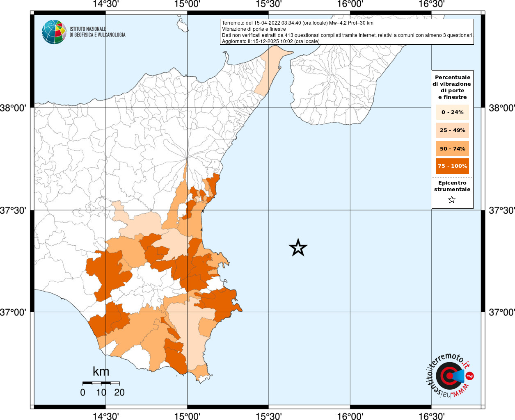Click the top axis label 16°30'
Image resolution: width=515 pixels, height=420 pixels.
[431, 4]
